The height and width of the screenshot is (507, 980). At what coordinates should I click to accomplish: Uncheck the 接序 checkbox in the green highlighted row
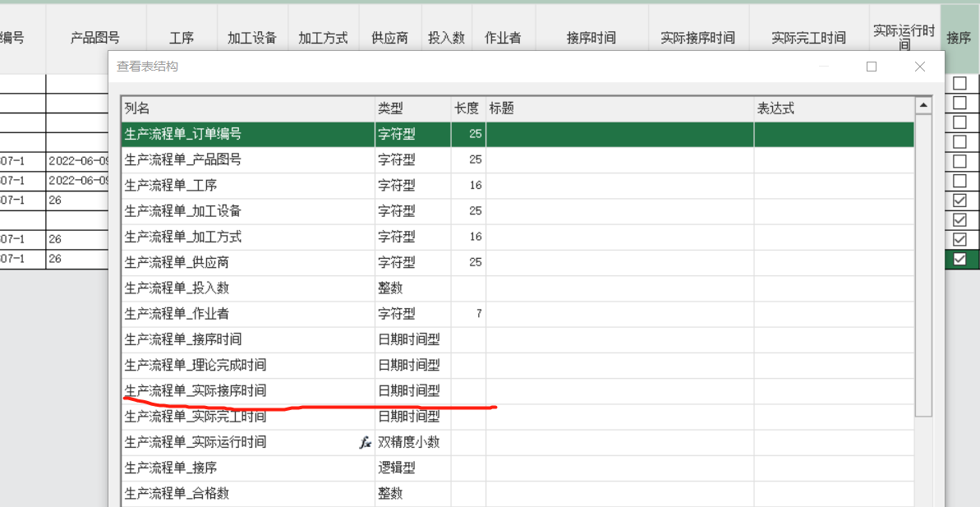(x=959, y=259)
